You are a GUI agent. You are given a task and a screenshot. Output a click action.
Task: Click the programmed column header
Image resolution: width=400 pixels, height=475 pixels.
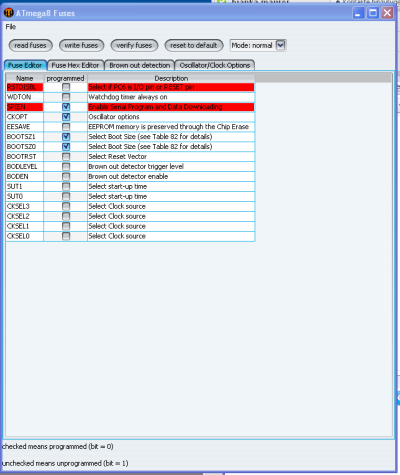click(65, 78)
